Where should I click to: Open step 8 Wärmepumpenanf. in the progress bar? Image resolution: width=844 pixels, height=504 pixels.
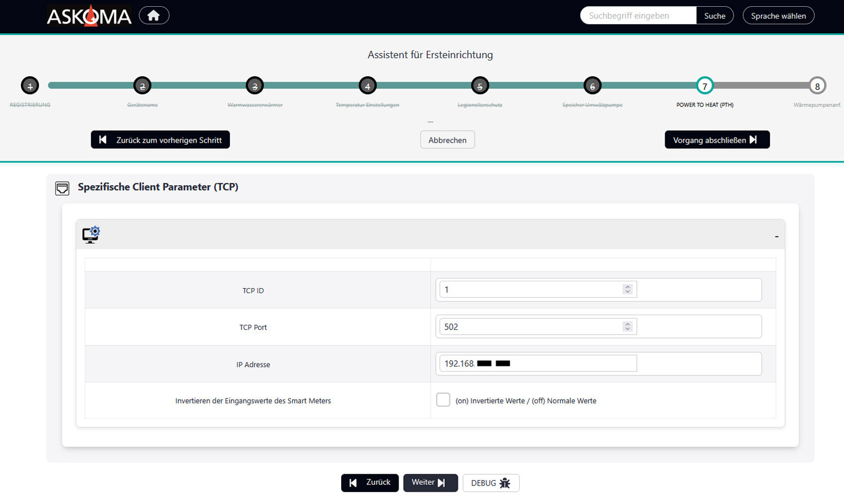tap(816, 86)
